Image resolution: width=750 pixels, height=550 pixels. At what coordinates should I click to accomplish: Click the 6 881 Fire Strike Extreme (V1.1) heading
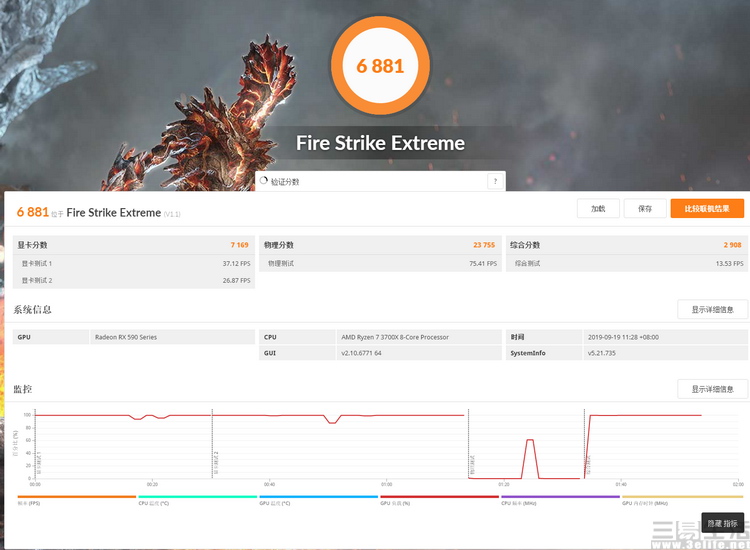tap(99, 212)
